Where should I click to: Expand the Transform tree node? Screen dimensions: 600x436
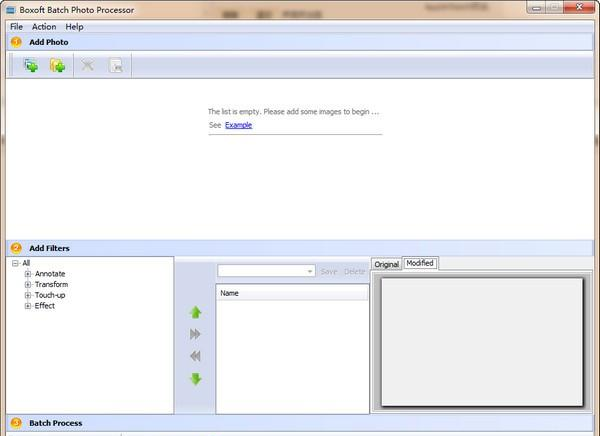click(x=28, y=284)
